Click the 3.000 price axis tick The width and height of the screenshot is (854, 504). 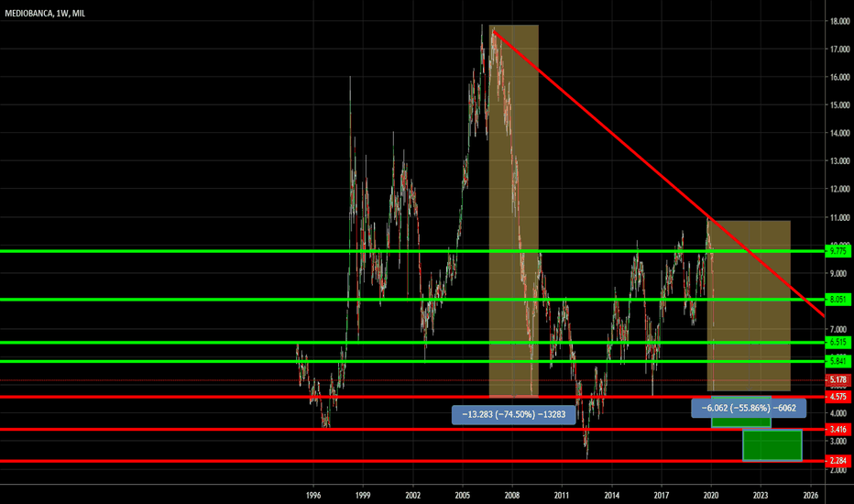[x=839, y=441]
